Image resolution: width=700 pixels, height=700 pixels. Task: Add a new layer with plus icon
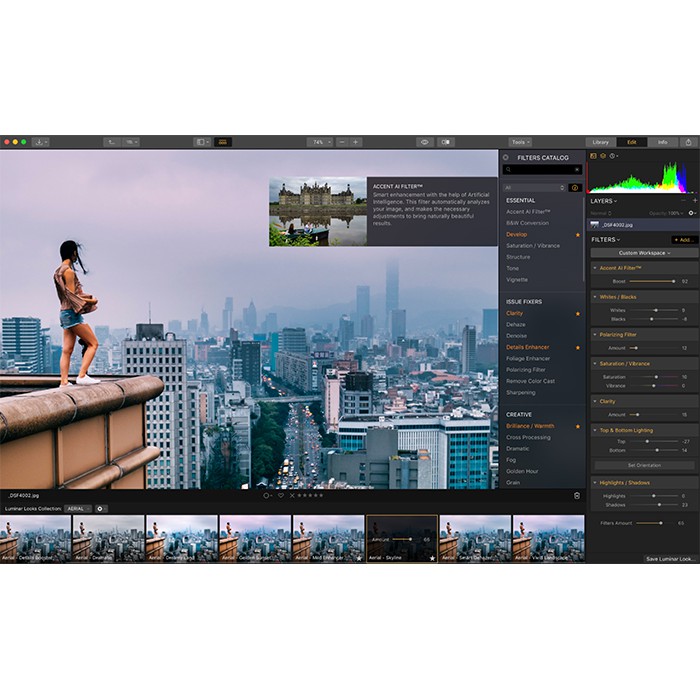tap(694, 201)
